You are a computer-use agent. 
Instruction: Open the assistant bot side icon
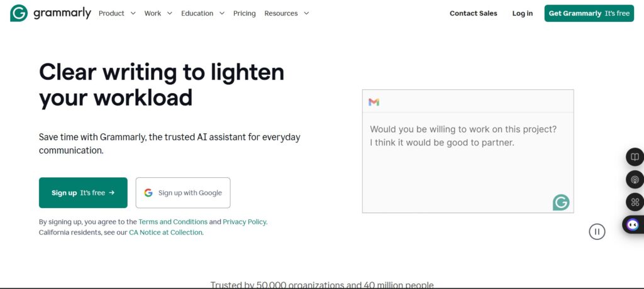[633, 224]
